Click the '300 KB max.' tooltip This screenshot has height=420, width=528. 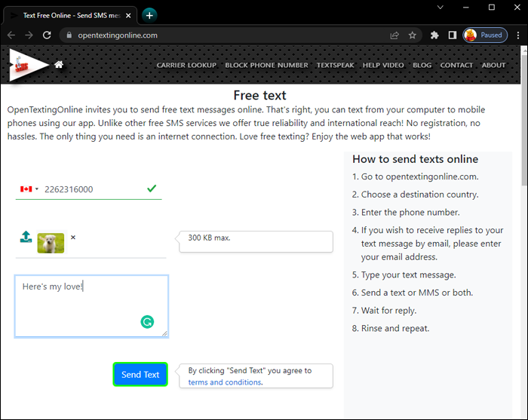(x=256, y=241)
